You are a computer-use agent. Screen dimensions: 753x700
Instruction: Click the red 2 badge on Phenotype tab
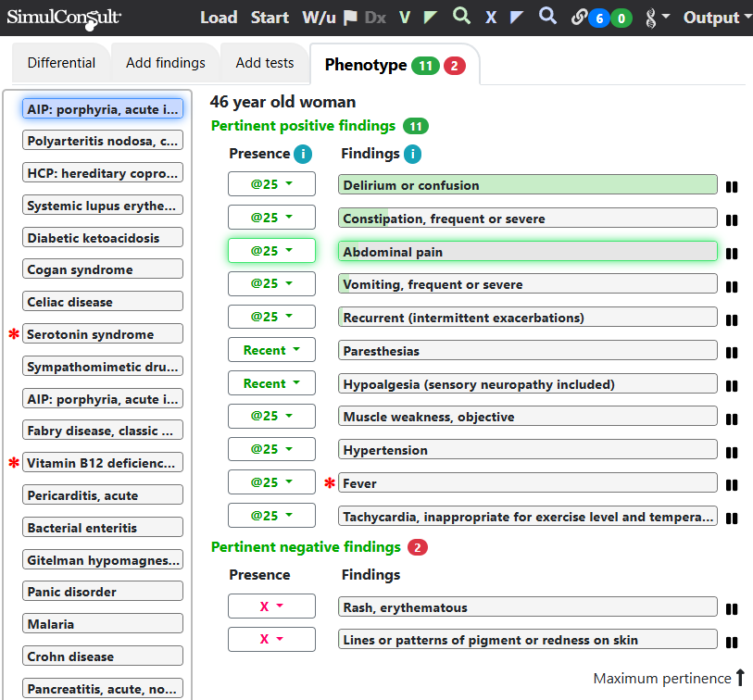pyautogui.click(x=454, y=66)
